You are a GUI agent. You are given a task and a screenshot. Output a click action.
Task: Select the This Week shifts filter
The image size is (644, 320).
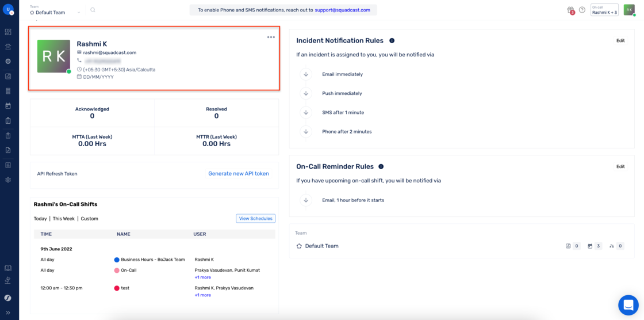(x=64, y=219)
